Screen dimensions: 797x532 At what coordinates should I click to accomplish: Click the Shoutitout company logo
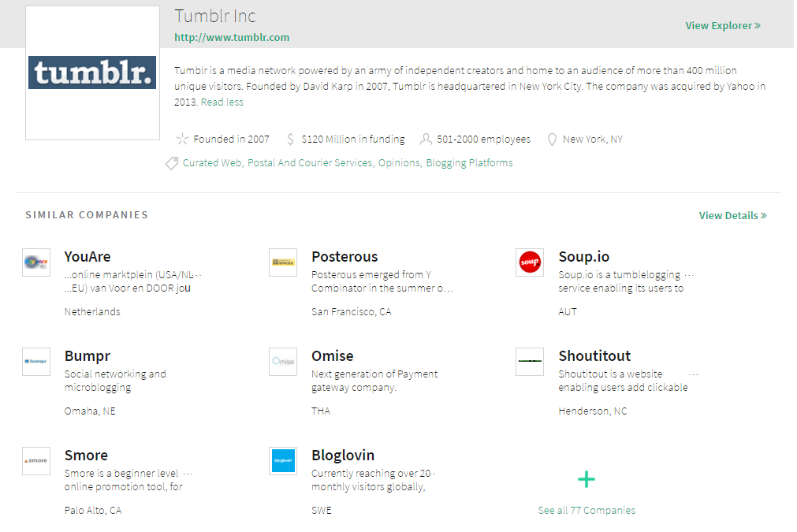coord(530,361)
